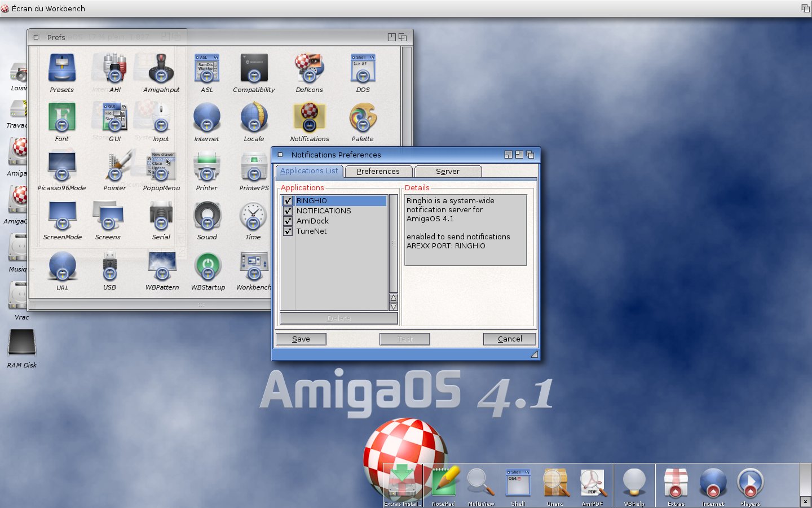Launch AmiPDF from the dock
This screenshot has height=508, width=812.
592,483
